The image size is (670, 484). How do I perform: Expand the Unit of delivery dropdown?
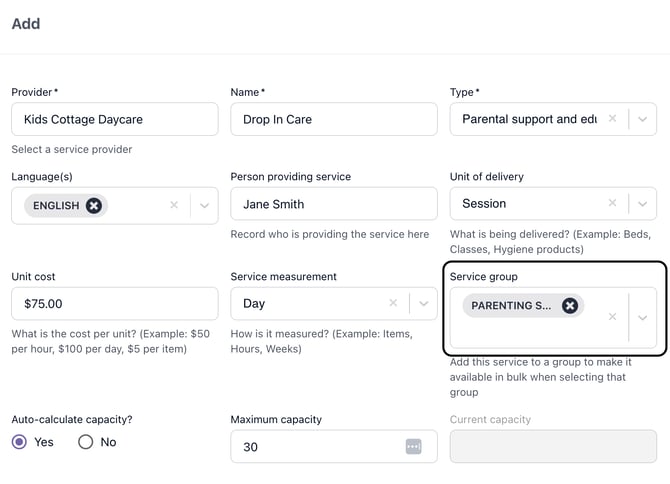tap(643, 204)
